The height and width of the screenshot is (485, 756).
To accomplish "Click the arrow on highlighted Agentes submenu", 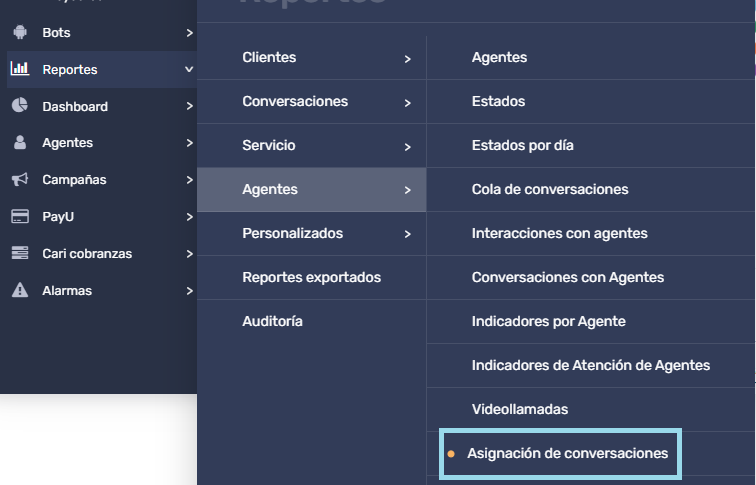I will click(x=407, y=190).
